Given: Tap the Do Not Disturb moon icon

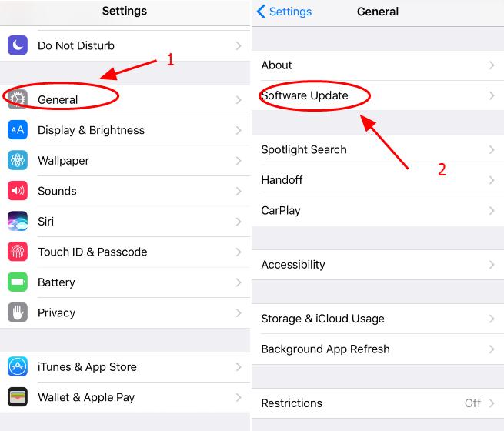Looking at the screenshot, I should pyautogui.click(x=18, y=45).
